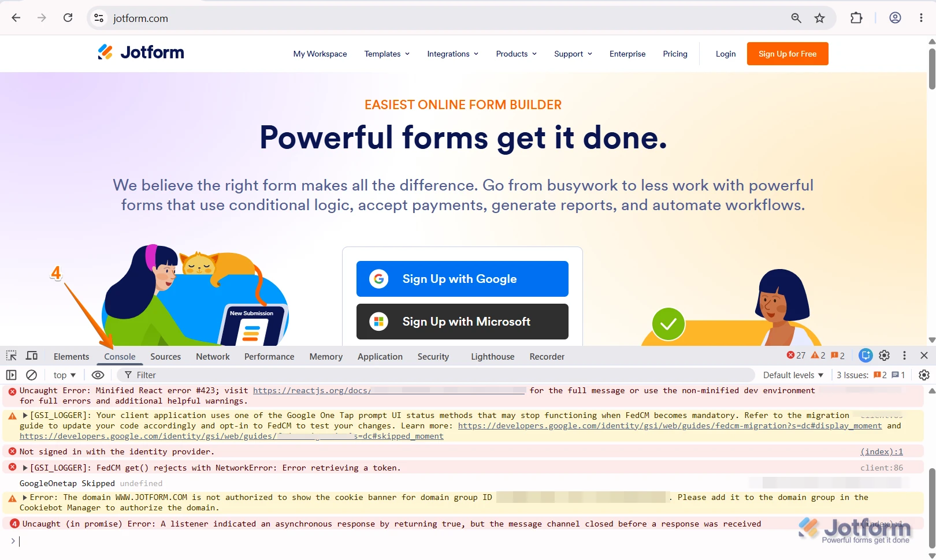This screenshot has width=936, height=560.
Task: Open the Chrome profile avatar icon
Action: [x=895, y=18]
